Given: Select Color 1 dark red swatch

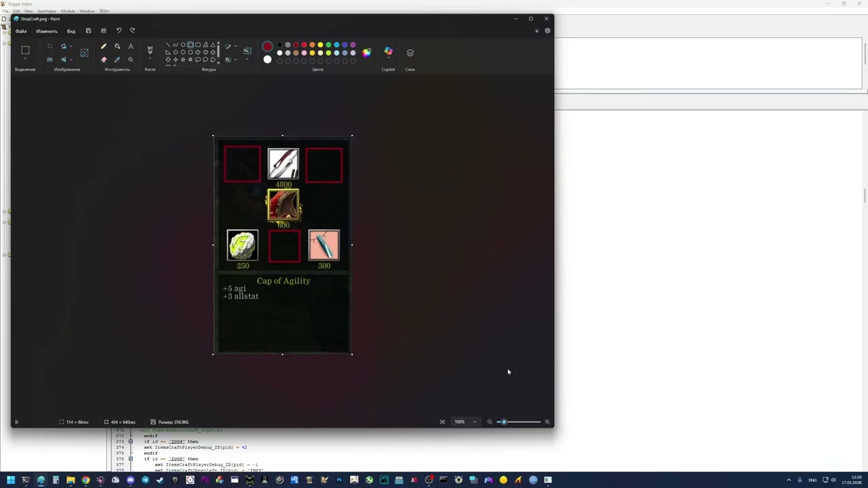Looking at the screenshot, I should [267, 46].
